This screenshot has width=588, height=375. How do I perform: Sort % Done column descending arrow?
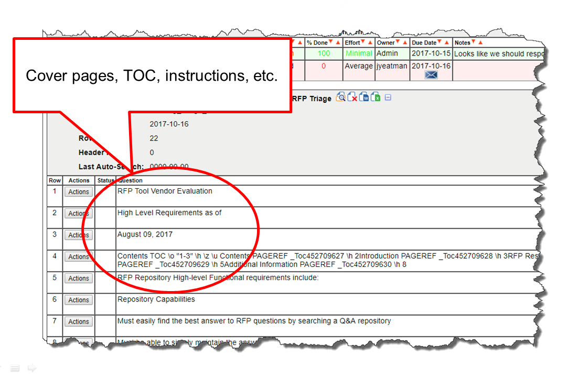click(331, 42)
